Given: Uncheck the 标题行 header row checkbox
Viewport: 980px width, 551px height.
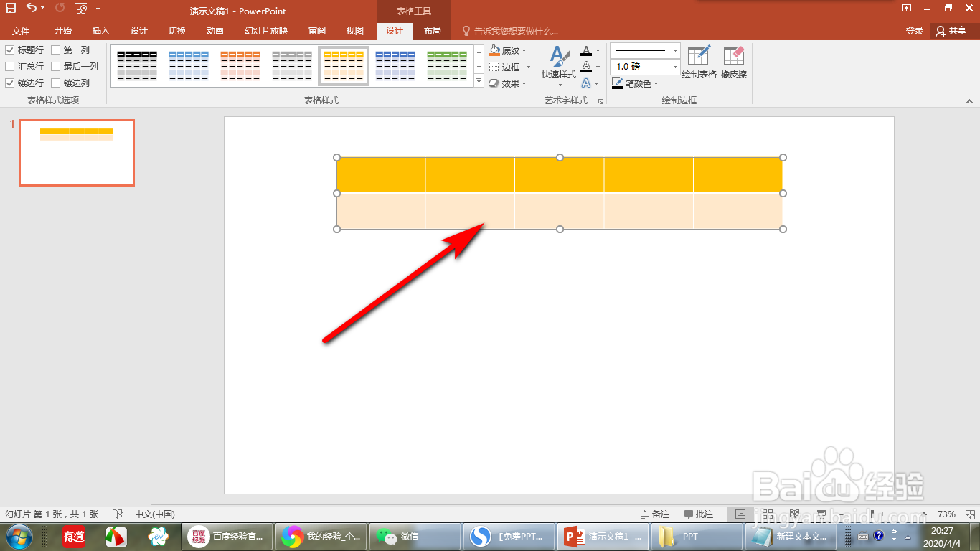Looking at the screenshot, I should point(10,50).
